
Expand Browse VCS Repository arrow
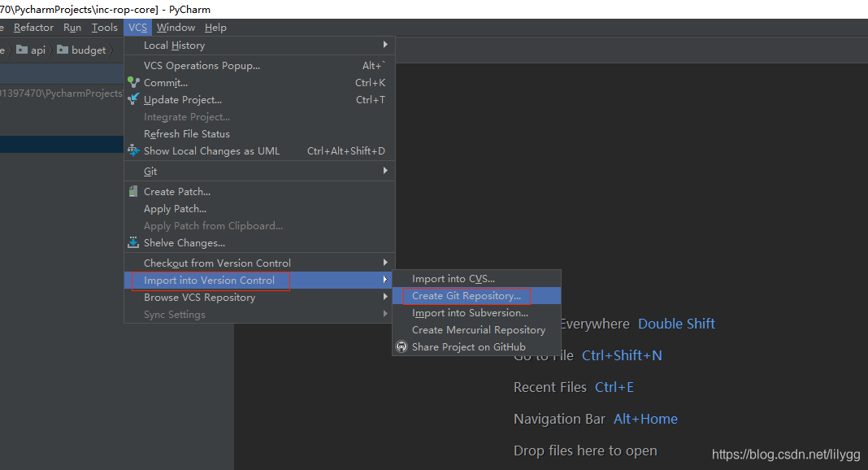(x=385, y=296)
